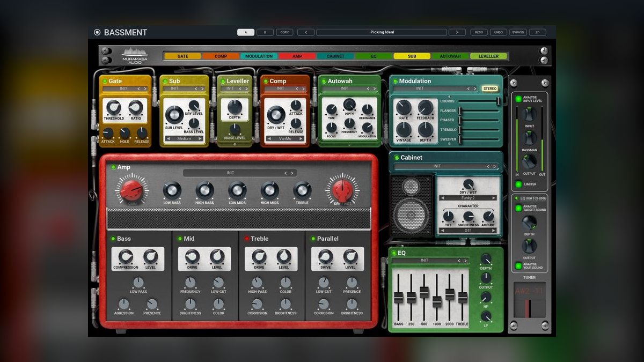Click the COPY button

coord(284,32)
